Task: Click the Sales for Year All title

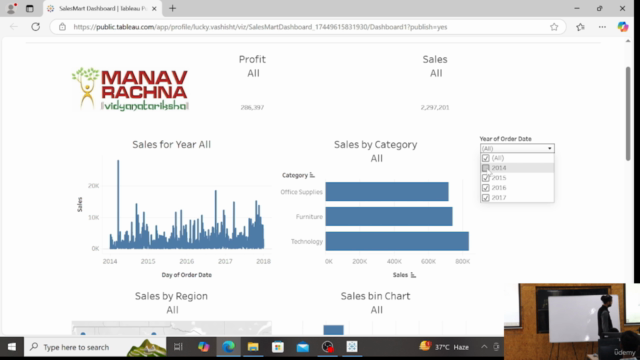Action: pos(171,144)
